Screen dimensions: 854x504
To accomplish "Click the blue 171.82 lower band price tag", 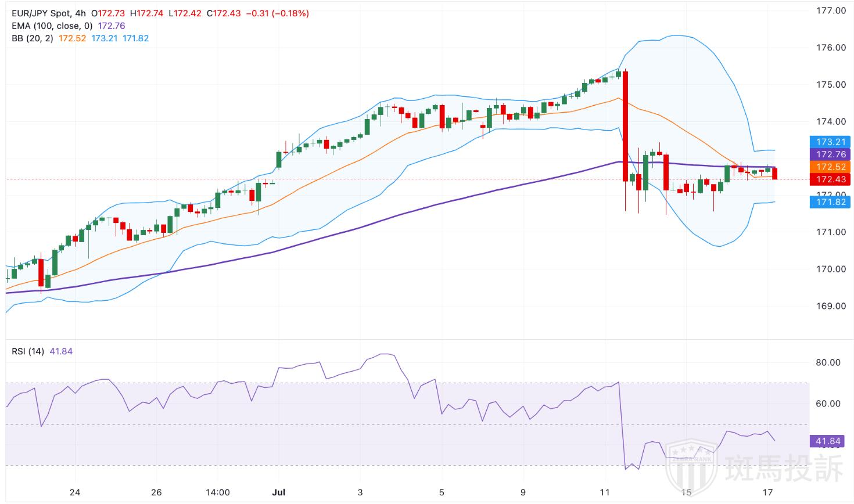I will click(x=830, y=201).
